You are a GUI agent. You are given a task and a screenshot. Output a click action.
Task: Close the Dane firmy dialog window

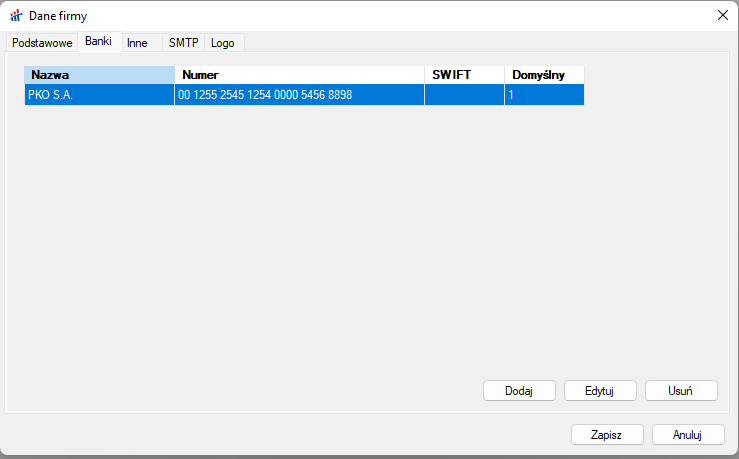722,15
